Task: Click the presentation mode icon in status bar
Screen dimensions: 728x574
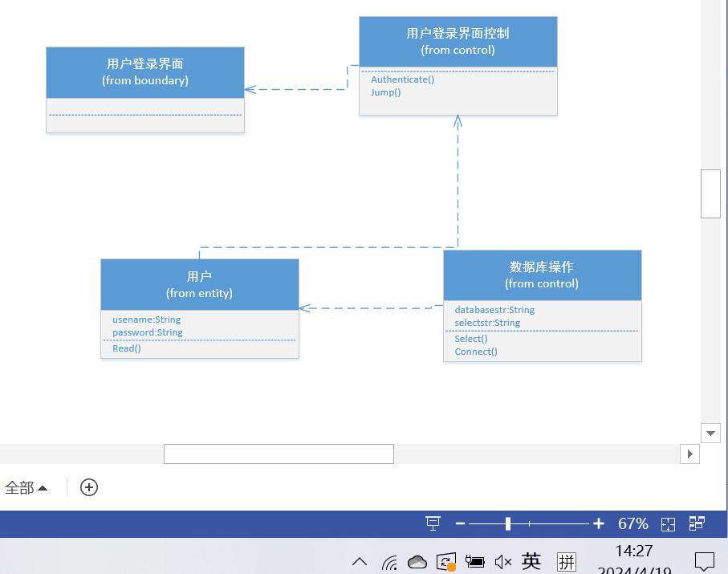Action: click(433, 523)
